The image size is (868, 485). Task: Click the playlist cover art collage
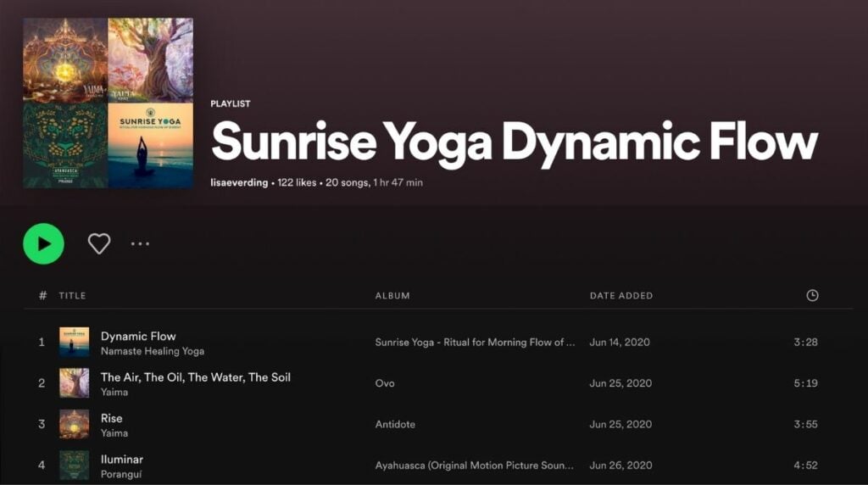108,103
